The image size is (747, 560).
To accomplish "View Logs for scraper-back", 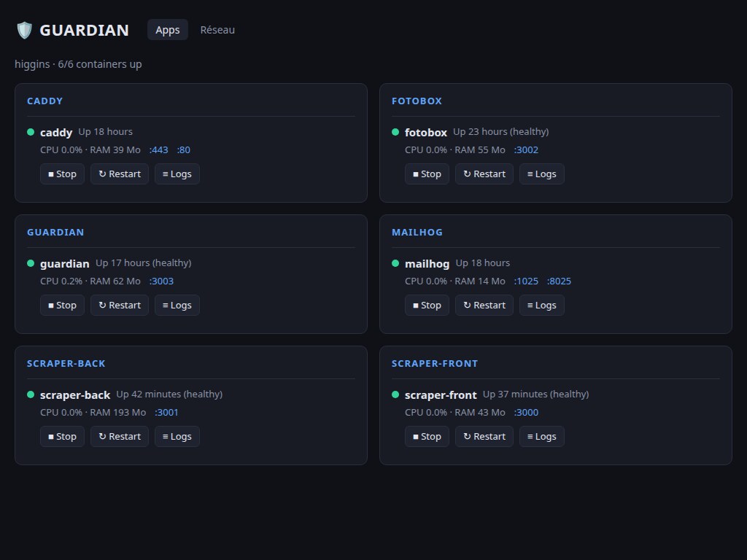I will [x=177, y=437].
